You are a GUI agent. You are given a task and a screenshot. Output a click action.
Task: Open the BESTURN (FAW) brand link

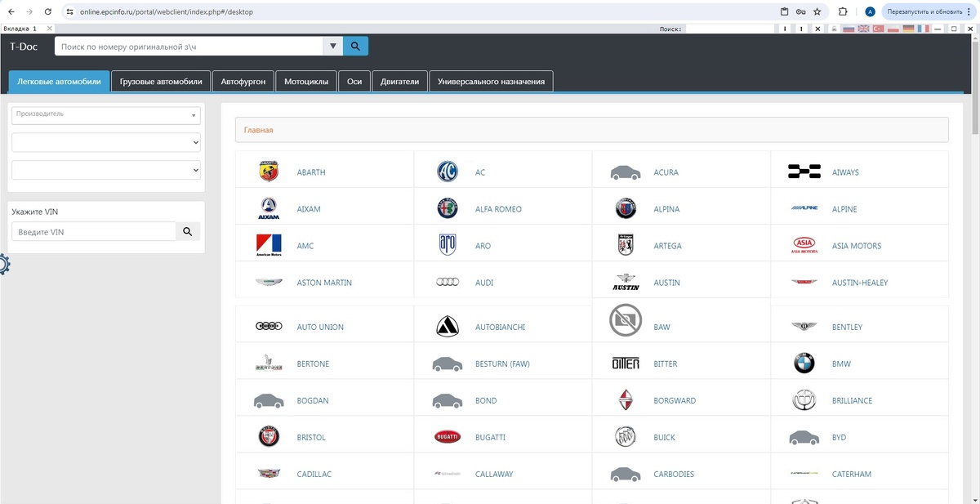(x=502, y=364)
